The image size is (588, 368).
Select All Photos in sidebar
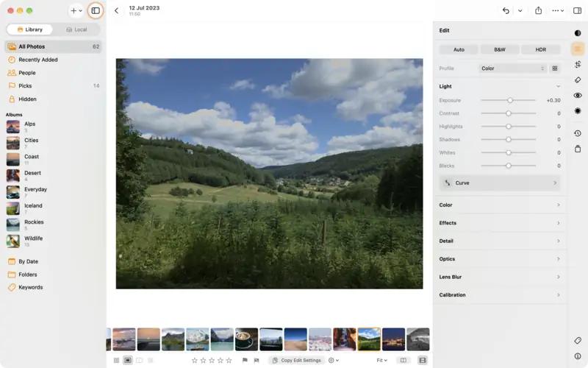53,46
